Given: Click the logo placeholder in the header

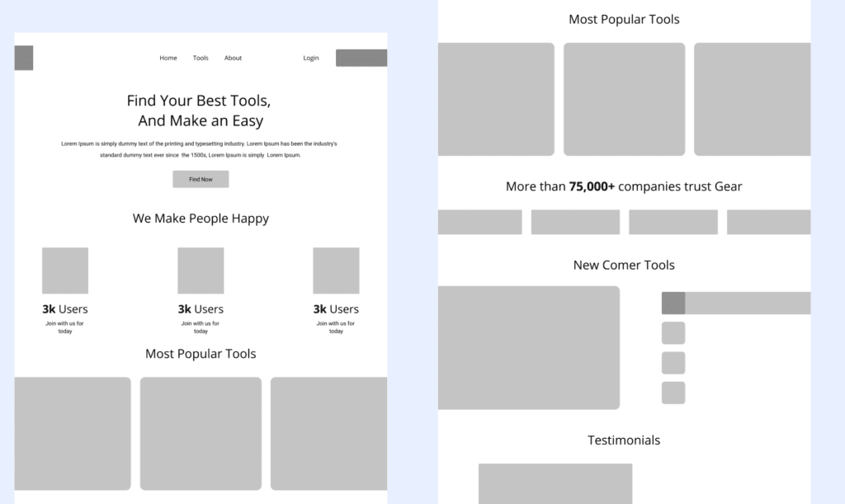Looking at the screenshot, I should (24, 58).
